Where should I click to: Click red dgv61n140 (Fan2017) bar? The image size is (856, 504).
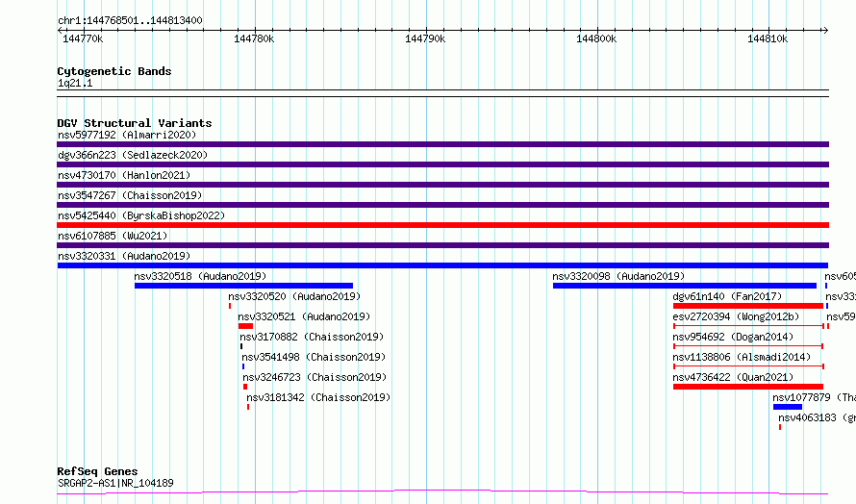pyautogui.click(x=748, y=306)
